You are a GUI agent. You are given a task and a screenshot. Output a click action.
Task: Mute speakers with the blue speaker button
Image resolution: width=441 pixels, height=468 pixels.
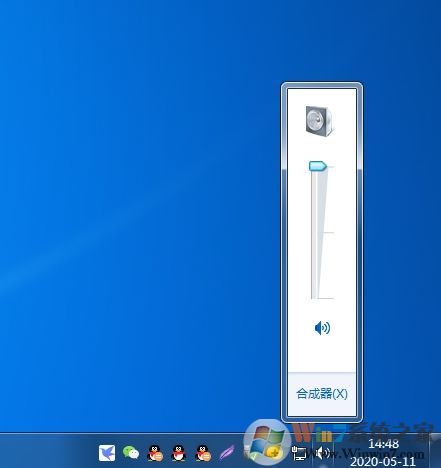click(x=322, y=328)
